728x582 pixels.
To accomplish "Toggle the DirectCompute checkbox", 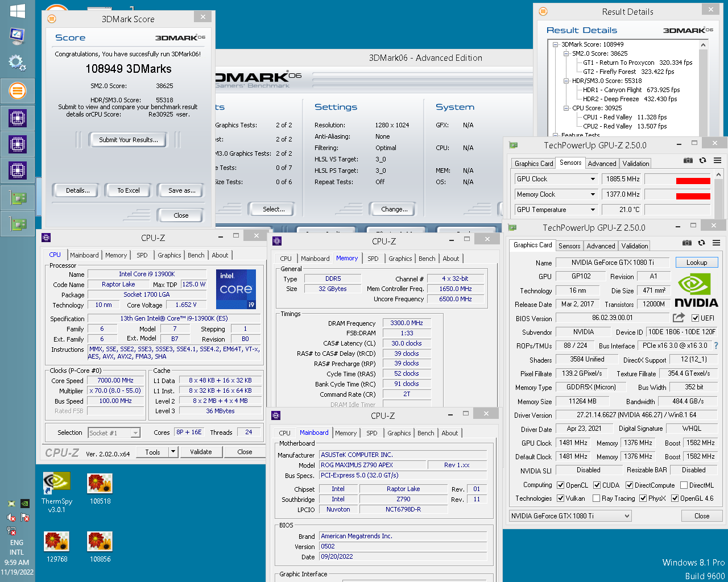I will click(x=630, y=485).
